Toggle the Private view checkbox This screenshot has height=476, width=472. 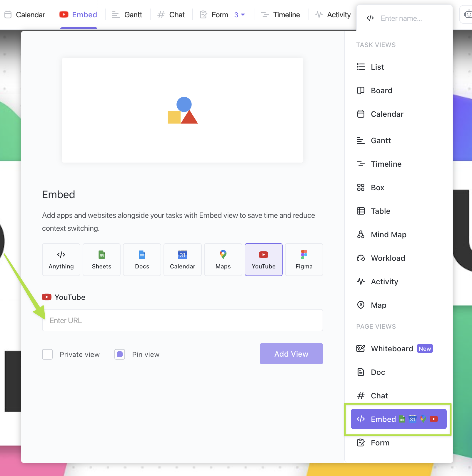tap(47, 354)
